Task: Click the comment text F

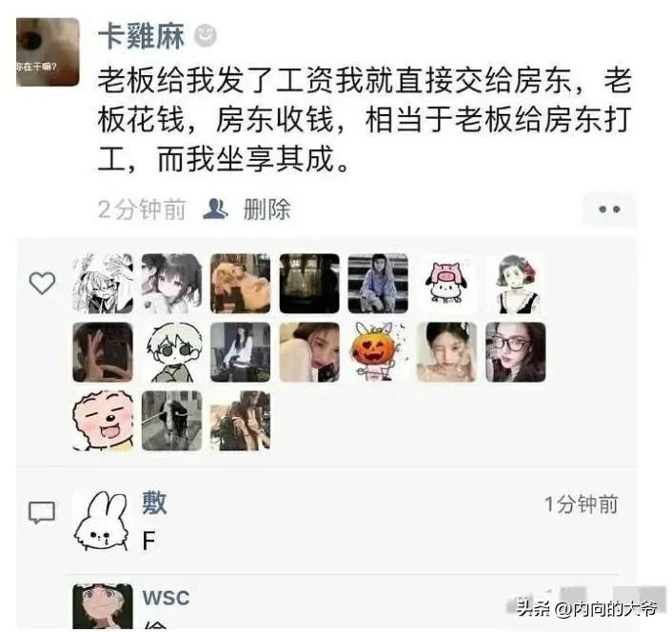Action: pos(148,542)
